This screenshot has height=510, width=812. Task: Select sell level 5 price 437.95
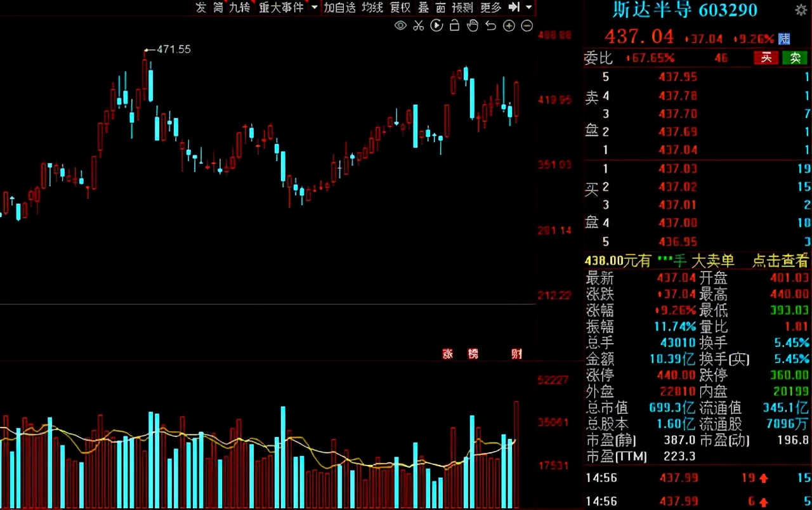(x=678, y=77)
